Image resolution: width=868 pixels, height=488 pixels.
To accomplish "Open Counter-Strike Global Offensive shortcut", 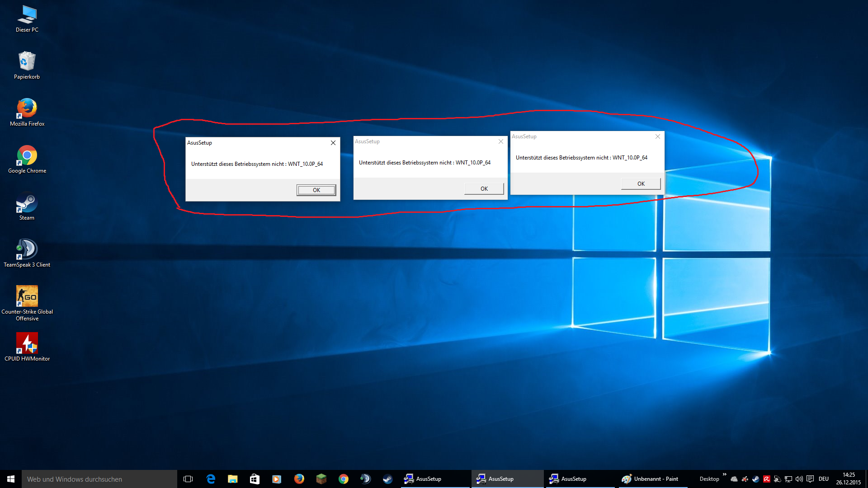I will (27, 297).
